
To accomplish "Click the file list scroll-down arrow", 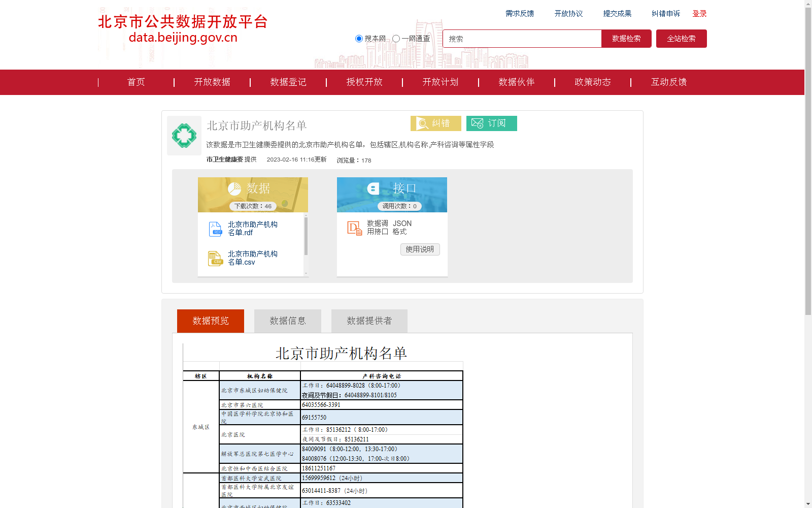I will point(306,274).
